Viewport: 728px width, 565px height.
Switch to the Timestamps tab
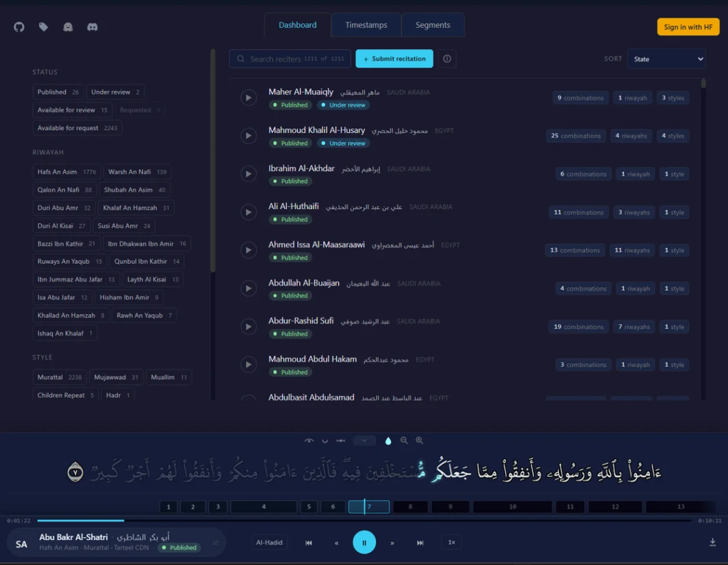tap(366, 25)
